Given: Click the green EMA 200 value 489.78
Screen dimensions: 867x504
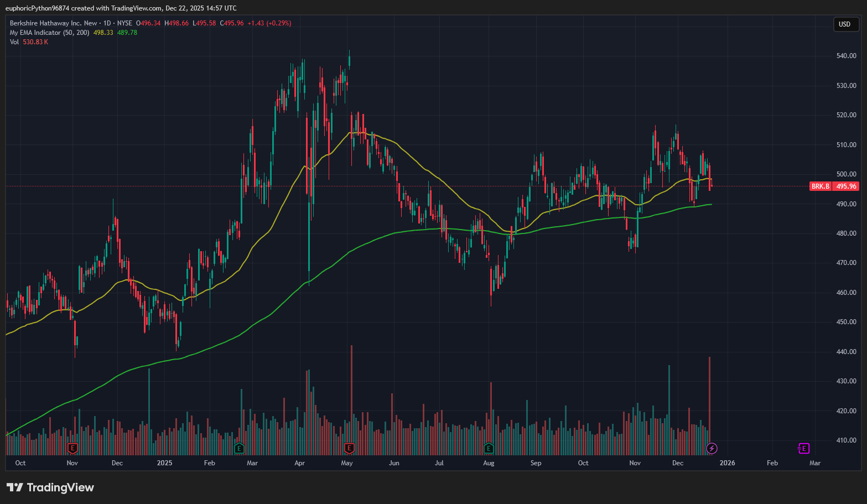Looking at the screenshot, I should point(127,33).
